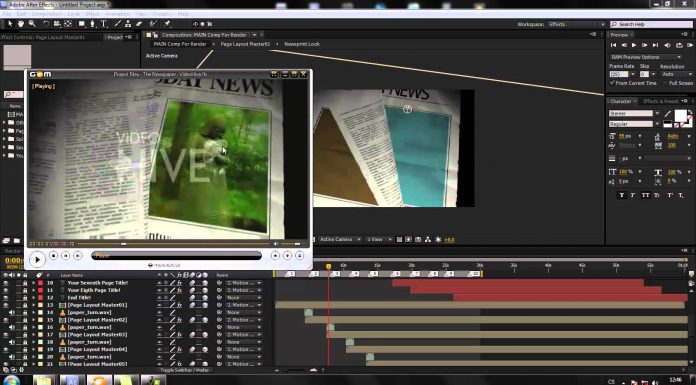
Task: Select the Clone Stamp tool
Action: tap(128, 24)
